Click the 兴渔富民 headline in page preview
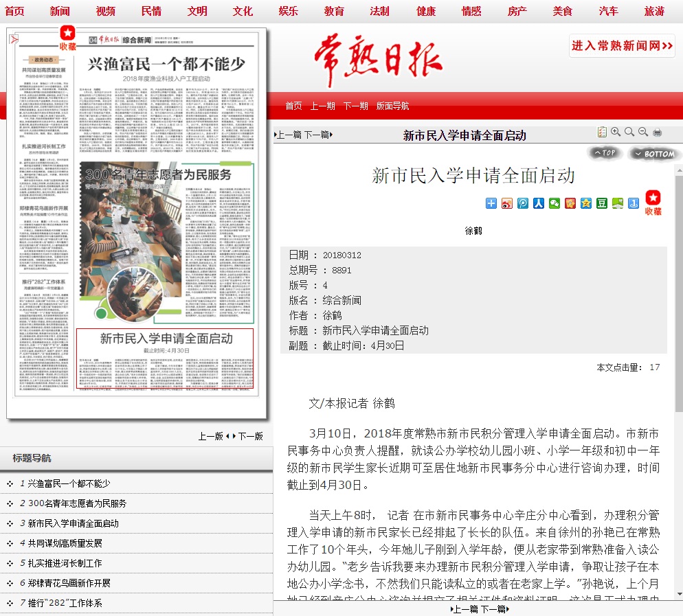The image size is (683, 616). click(166, 64)
